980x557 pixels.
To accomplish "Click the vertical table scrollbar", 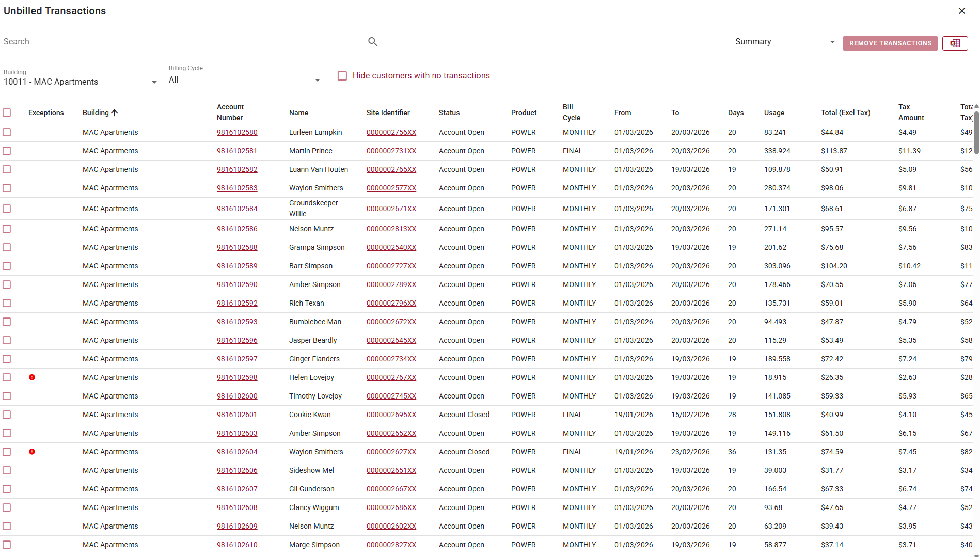I will (976, 132).
